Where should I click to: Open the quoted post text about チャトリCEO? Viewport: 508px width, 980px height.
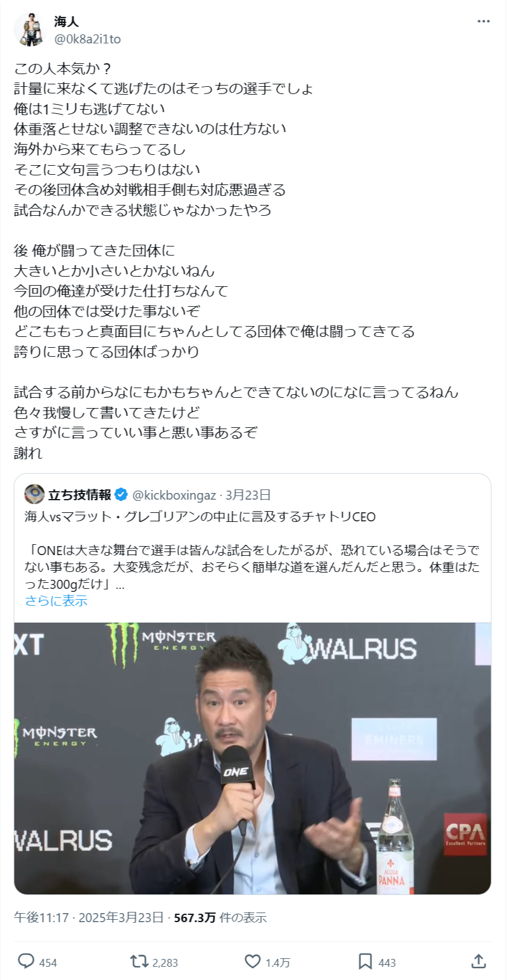[252, 550]
